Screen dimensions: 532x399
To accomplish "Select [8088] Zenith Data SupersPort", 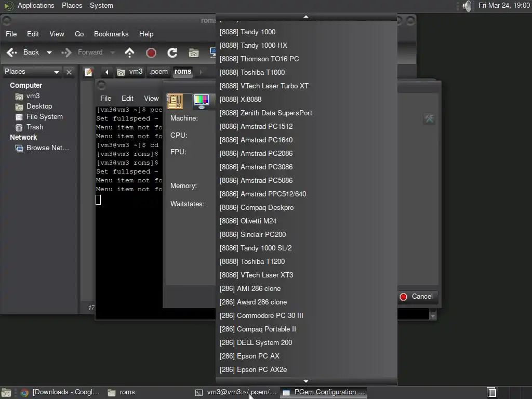I will pyautogui.click(x=306, y=113).
